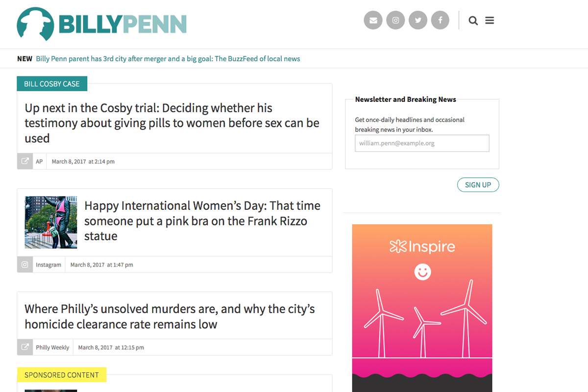This screenshot has width=588, height=392.
Task: Click the Billy Penn logo
Action: [x=102, y=24]
